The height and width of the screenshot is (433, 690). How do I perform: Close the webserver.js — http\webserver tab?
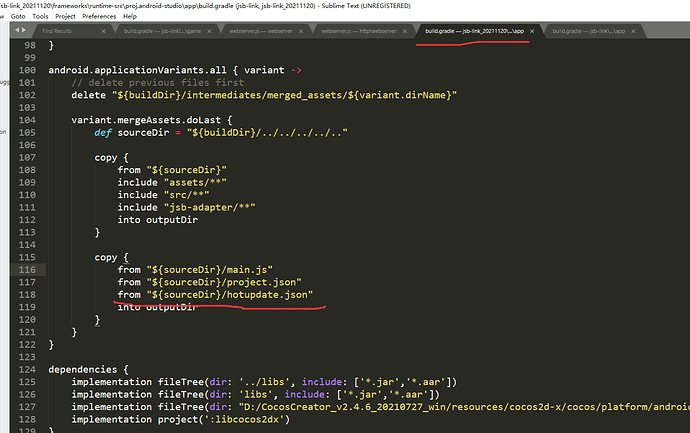tap(404, 31)
